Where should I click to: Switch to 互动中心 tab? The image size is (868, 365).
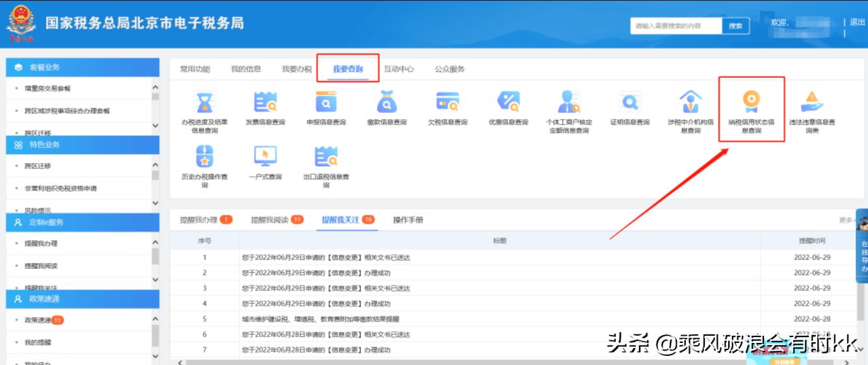[399, 69]
